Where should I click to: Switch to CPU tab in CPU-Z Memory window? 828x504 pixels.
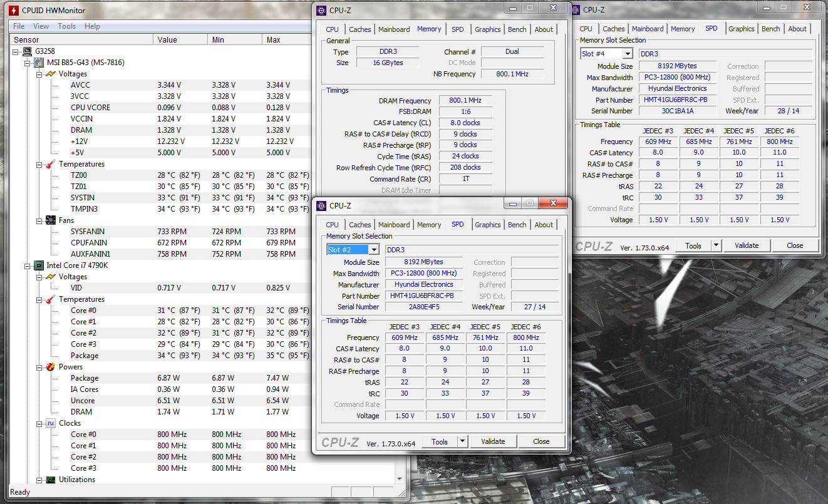(x=332, y=29)
